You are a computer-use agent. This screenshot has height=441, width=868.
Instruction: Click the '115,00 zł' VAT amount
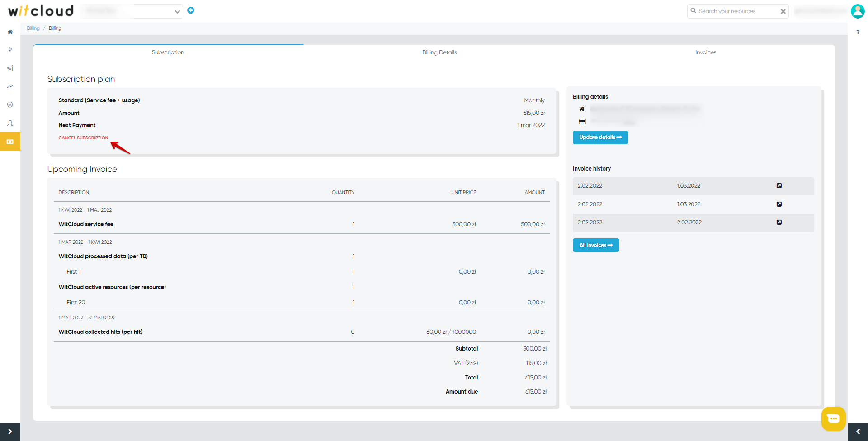pyautogui.click(x=536, y=363)
